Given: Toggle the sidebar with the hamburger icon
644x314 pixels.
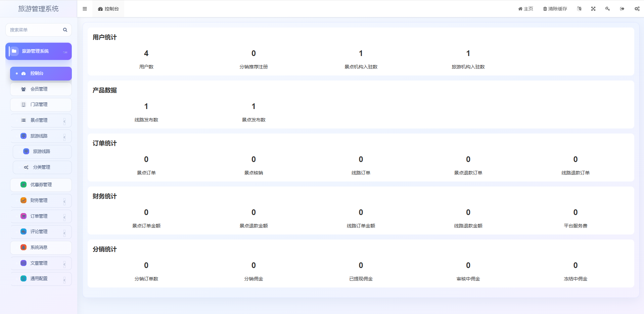Looking at the screenshot, I should tap(85, 9).
